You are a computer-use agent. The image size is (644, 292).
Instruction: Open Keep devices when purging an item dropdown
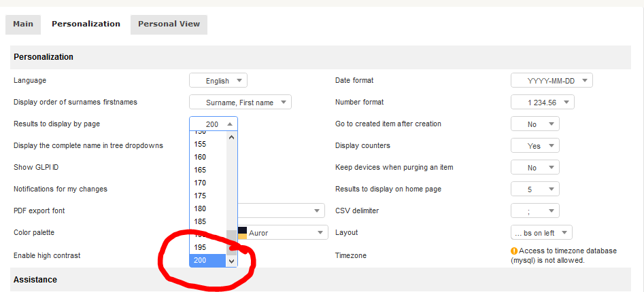(535, 167)
